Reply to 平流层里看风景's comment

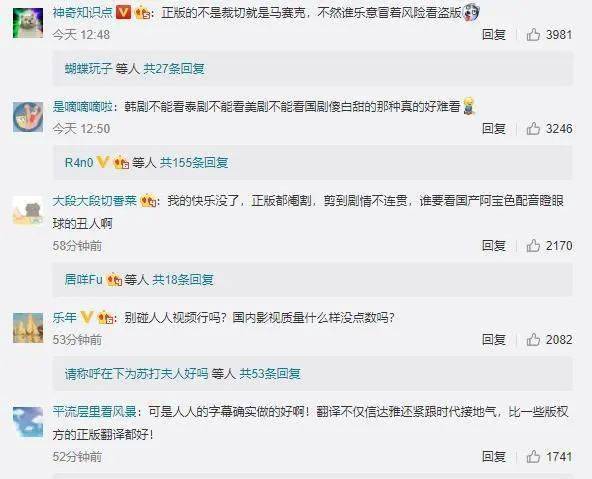(x=494, y=457)
